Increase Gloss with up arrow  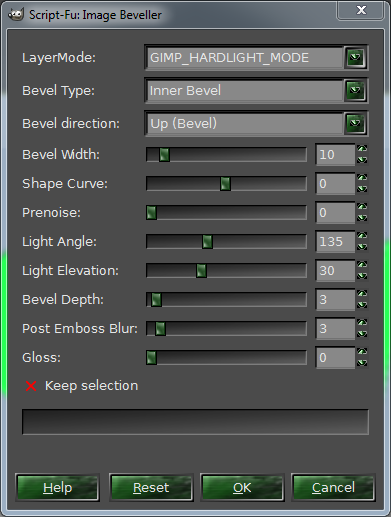tap(362, 351)
